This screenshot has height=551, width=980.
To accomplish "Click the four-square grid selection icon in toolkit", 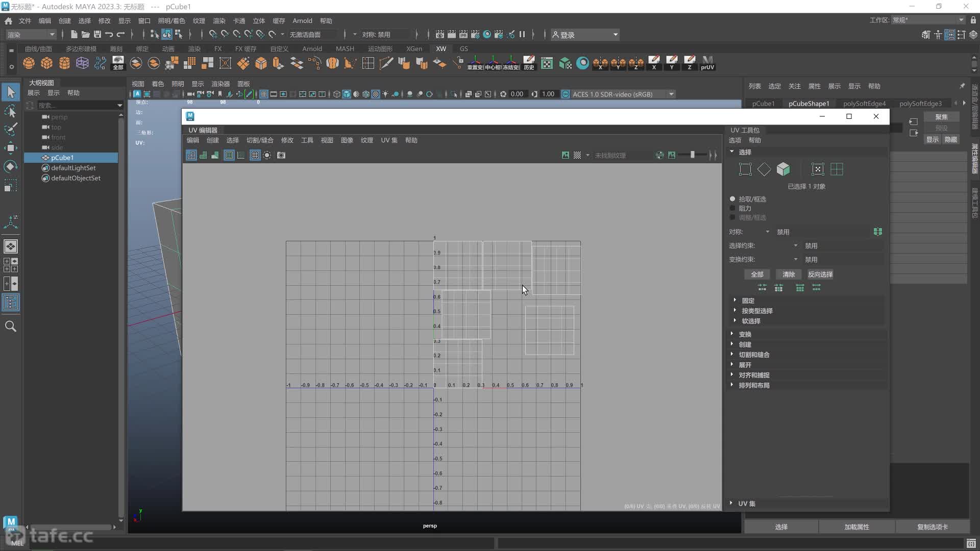I will coord(837,169).
